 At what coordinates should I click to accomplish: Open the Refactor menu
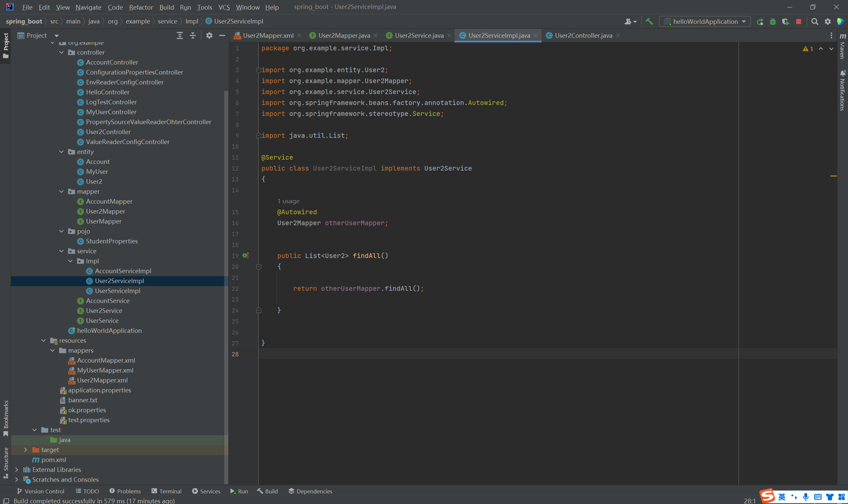point(141,7)
